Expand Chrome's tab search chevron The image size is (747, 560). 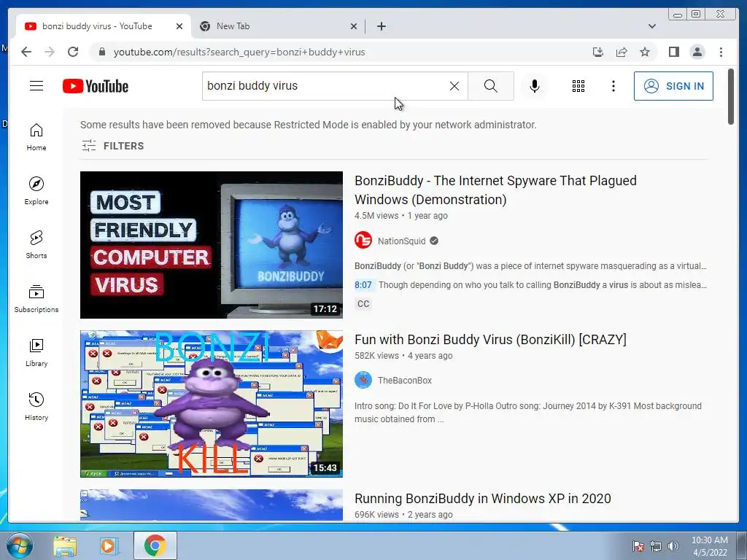tap(651, 26)
